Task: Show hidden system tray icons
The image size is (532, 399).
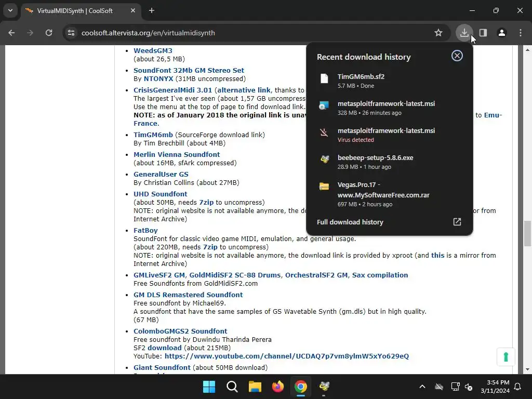Action: 422,387
